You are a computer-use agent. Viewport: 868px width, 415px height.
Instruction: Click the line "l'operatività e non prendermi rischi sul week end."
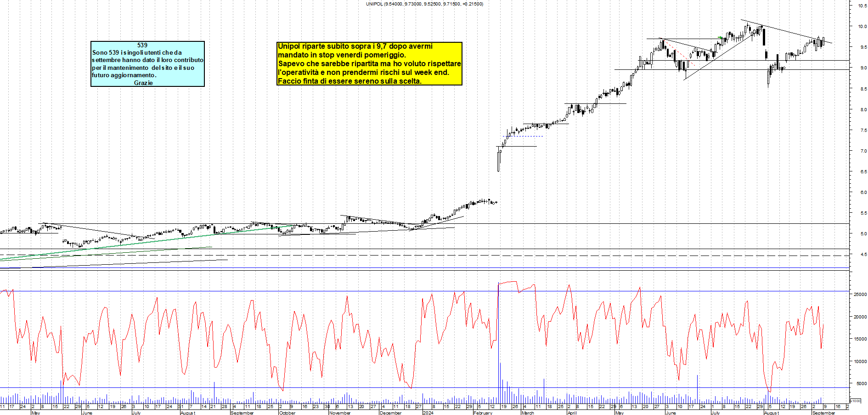[363, 72]
